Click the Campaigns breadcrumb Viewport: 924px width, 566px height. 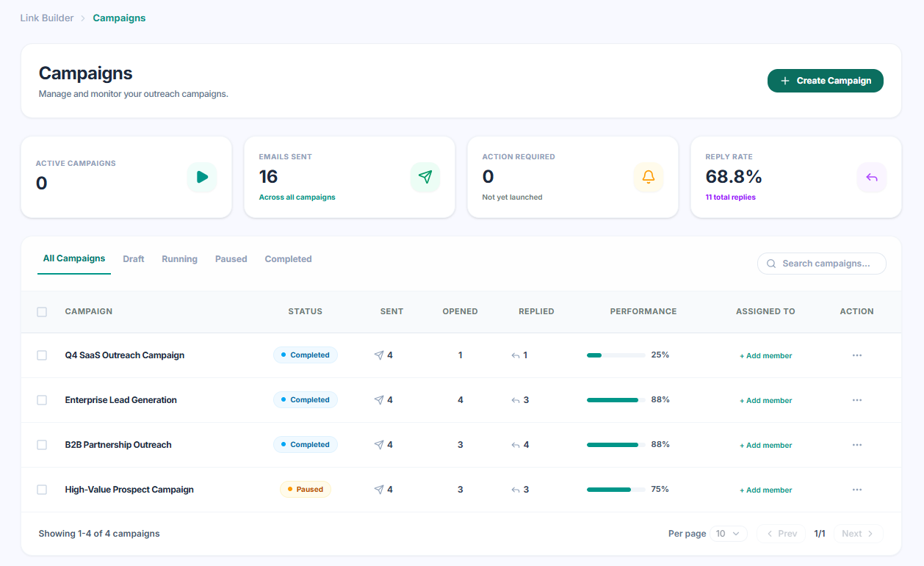tap(119, 18)
